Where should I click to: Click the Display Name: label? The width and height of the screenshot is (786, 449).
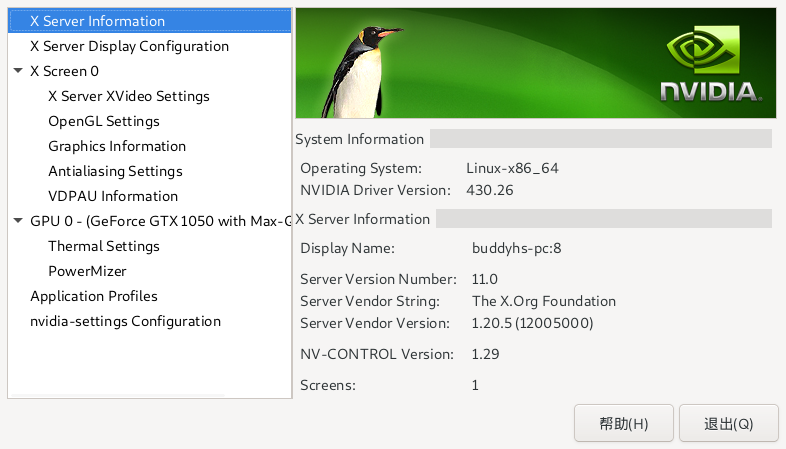347,249
